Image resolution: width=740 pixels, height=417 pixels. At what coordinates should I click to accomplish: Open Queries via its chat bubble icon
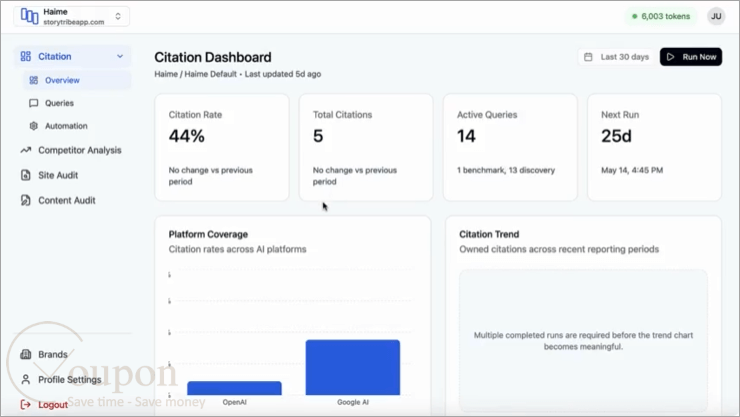tap(34, 103)
